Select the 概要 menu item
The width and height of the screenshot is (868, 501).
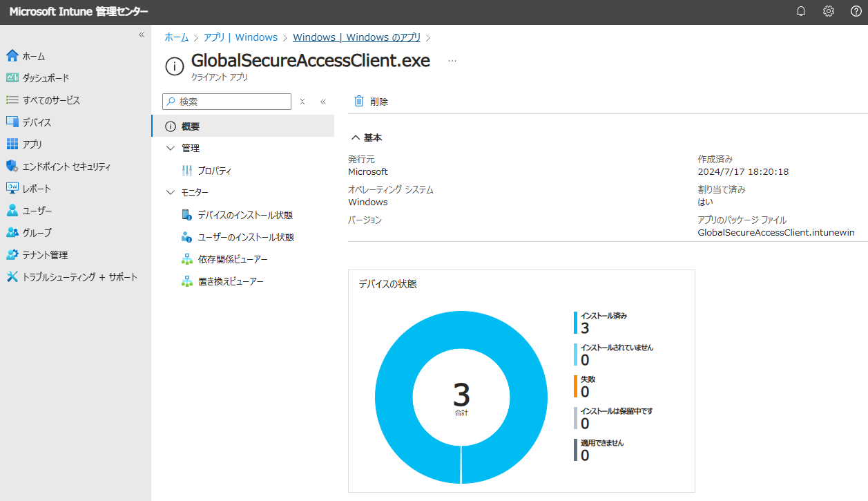click(243, 126)
